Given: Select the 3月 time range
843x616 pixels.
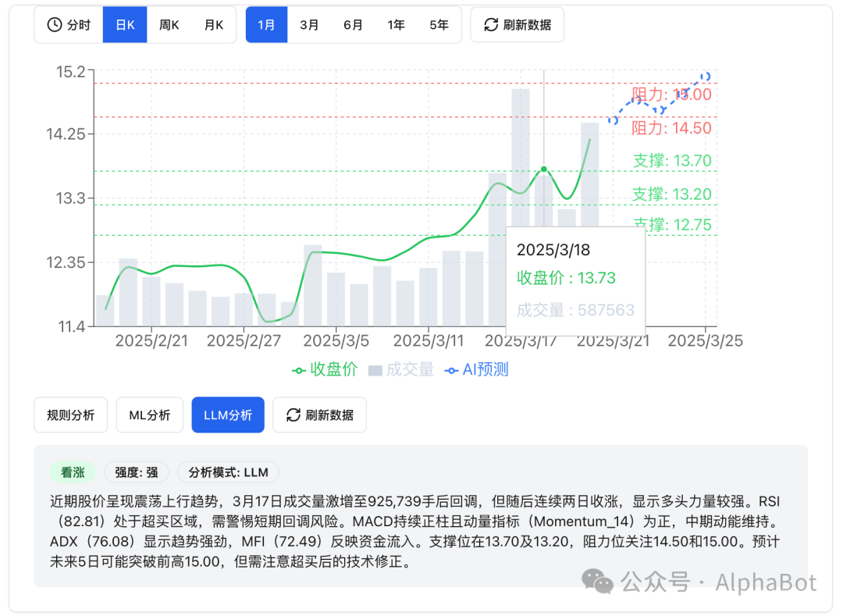Looking at the screenshot, I should pos(309,24).
